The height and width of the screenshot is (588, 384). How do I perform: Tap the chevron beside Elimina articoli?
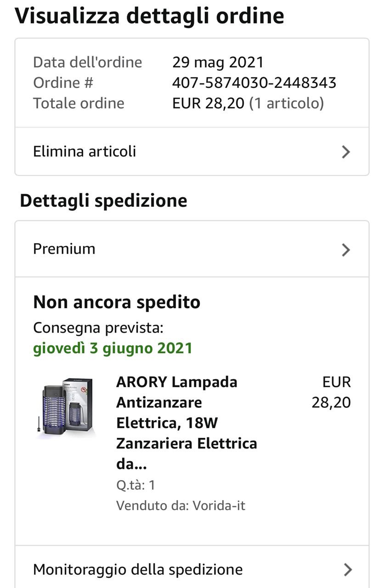click(346, 152)
